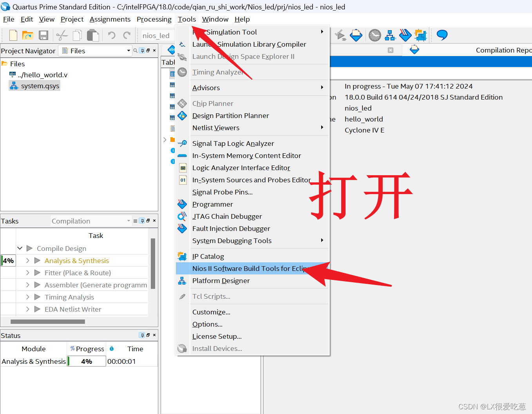This screenshot has height=414, width=532.
Task: Click the Save toolbar icon
Action: click(43, 35)
